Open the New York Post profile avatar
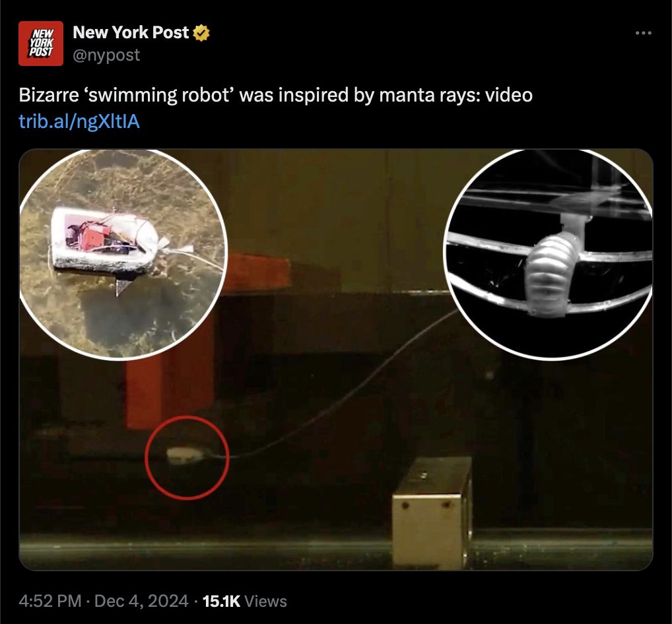Image resolution: width=672 pixels, height=624 pixels. pyautogui.click(x=41, y=44)
